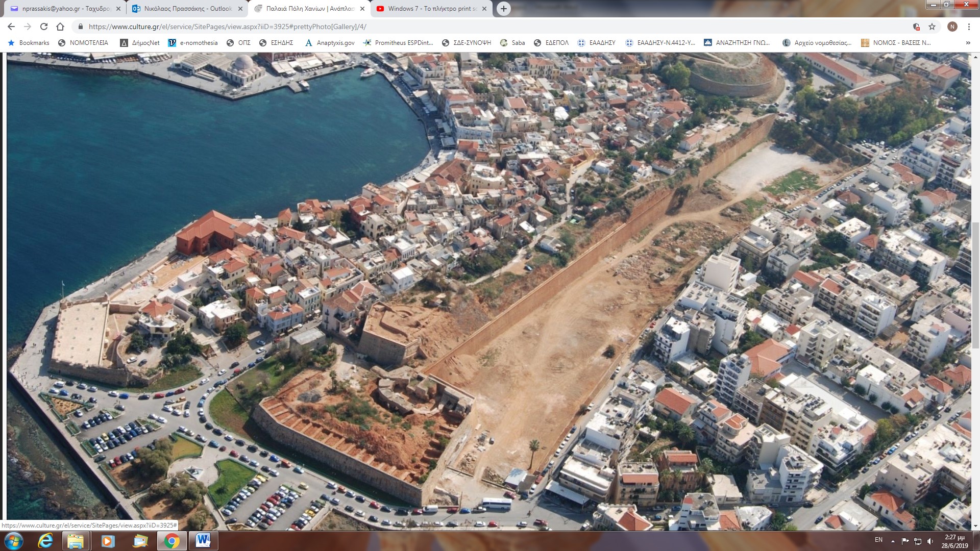The image size is (980, 551).
Task: Go back to previous page
Action: pyautogui.click(x=11, y=27)
